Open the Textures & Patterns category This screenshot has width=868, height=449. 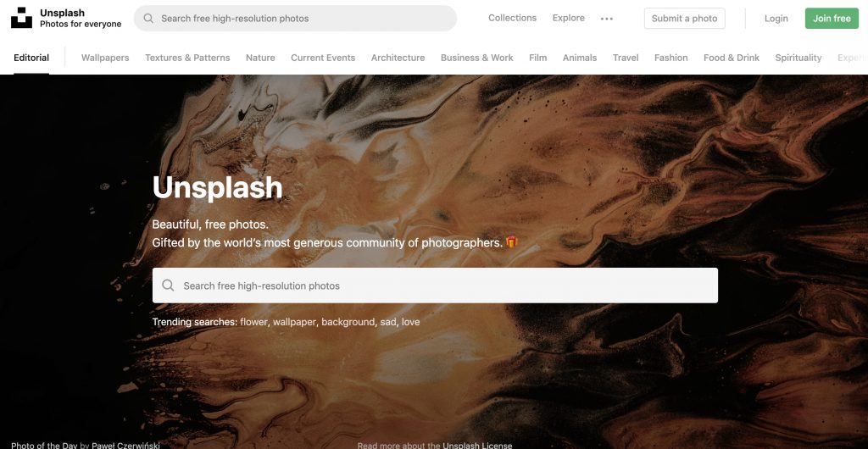coord(187,58)
